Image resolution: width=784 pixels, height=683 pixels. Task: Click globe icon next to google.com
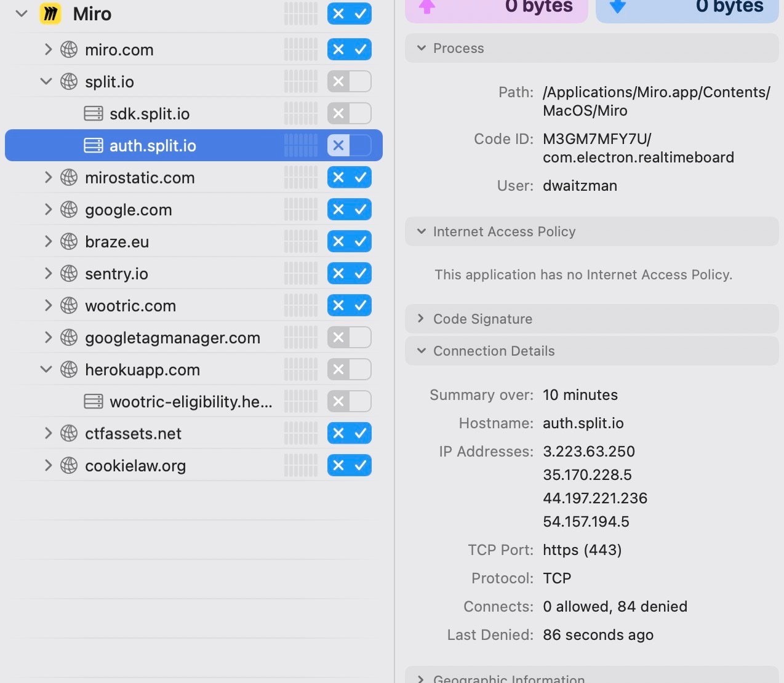pos(69,209)
